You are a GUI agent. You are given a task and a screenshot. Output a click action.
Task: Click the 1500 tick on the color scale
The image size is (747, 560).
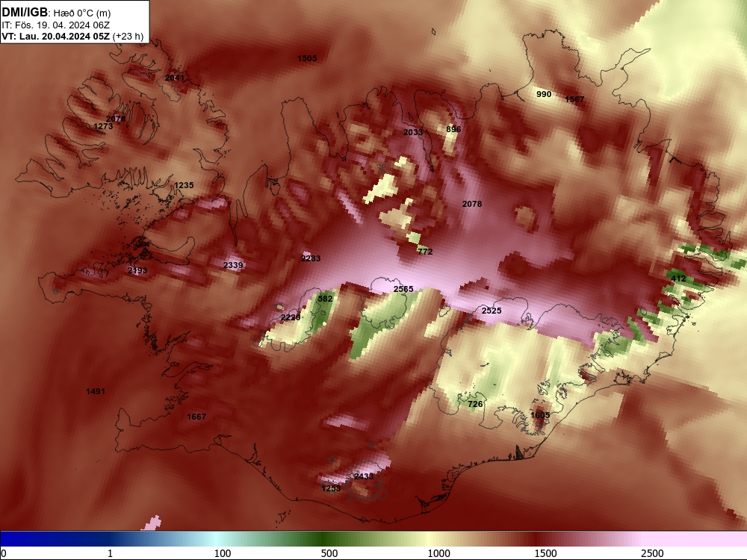(x=545, y=553)
